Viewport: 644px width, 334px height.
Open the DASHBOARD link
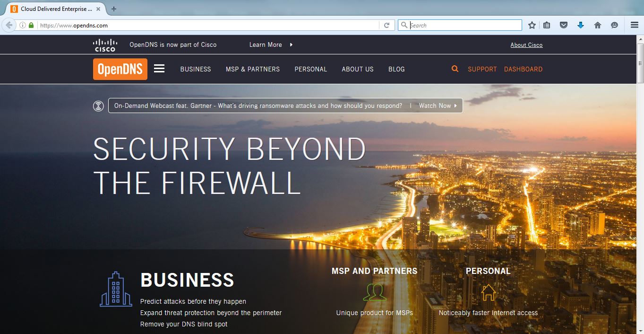(523, 69)
